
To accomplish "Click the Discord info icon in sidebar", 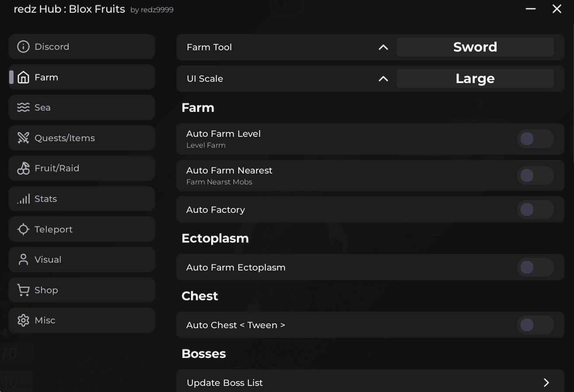I will point(23,46).
